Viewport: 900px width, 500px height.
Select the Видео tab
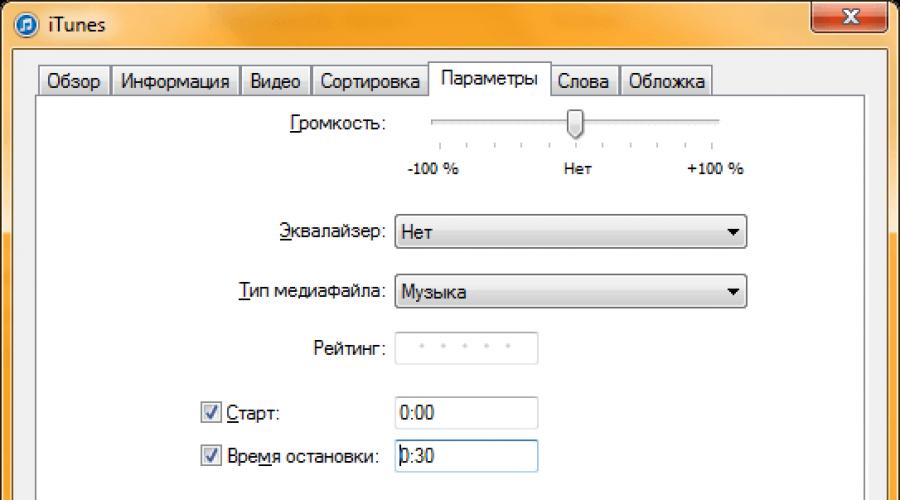click(276, 81)
